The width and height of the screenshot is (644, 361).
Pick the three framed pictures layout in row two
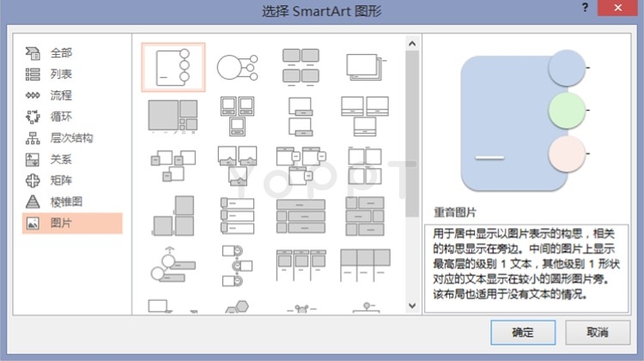pyautogui.click(x=237, y=117)
